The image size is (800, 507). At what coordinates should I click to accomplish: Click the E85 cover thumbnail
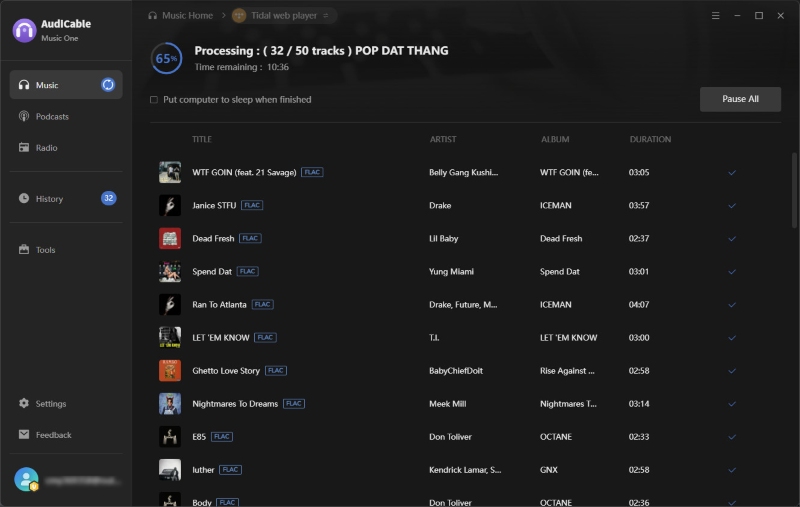(x=170, y=437)
